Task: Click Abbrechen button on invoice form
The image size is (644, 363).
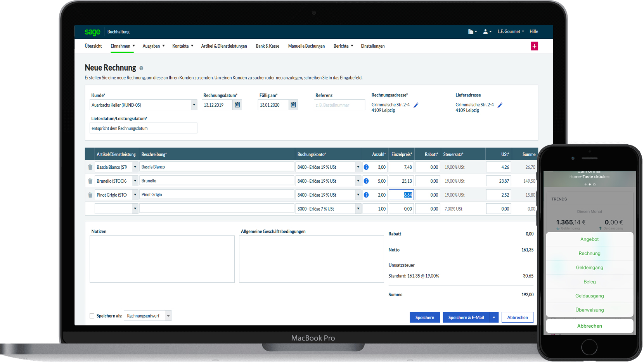Action: [518, 318]
